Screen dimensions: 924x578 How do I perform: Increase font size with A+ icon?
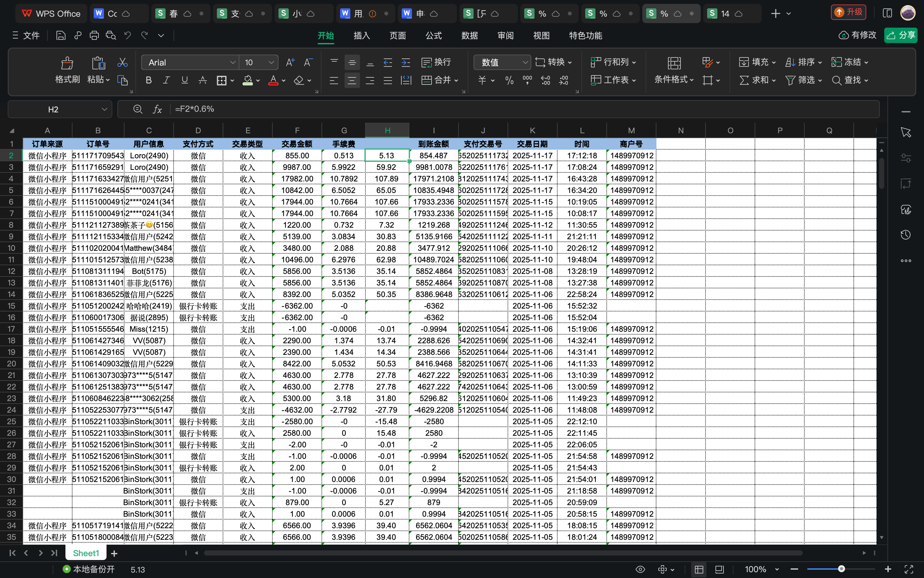coord(290,62)
